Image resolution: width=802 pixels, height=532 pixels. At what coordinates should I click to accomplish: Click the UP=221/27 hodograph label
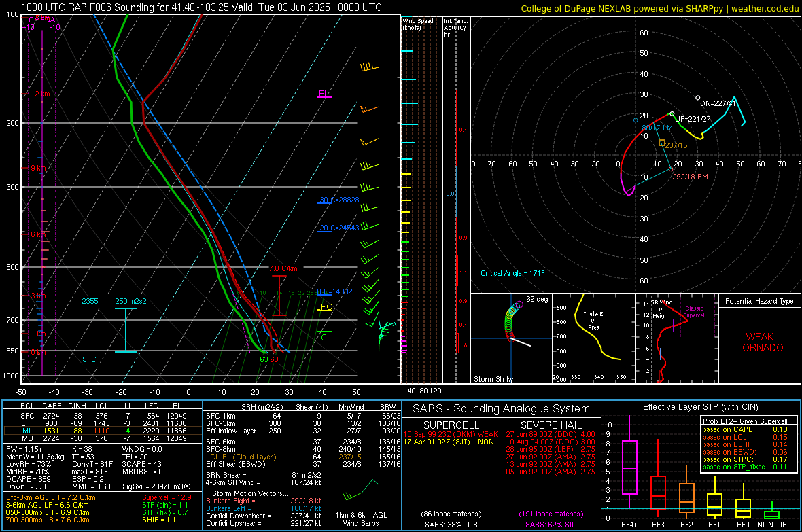click(693, 119)
